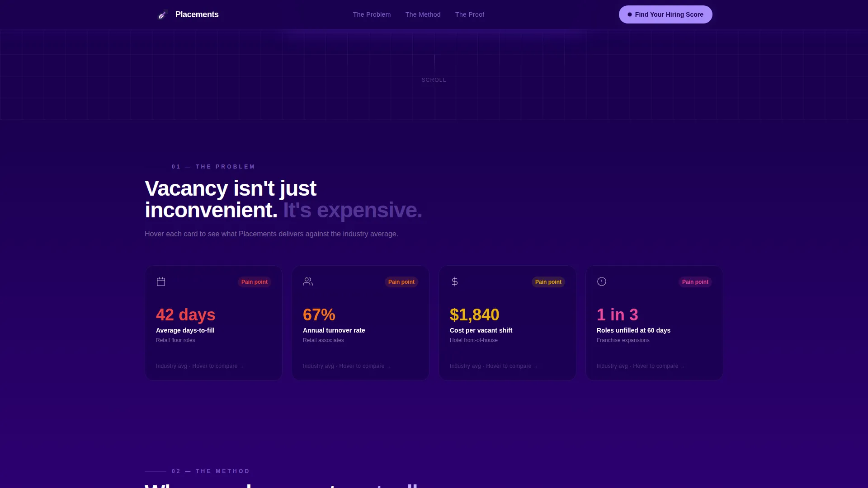Image resolution: width=868 pixels, height=488 pixels.
Task: Open The Problem nav link
Action: point(372,14)
